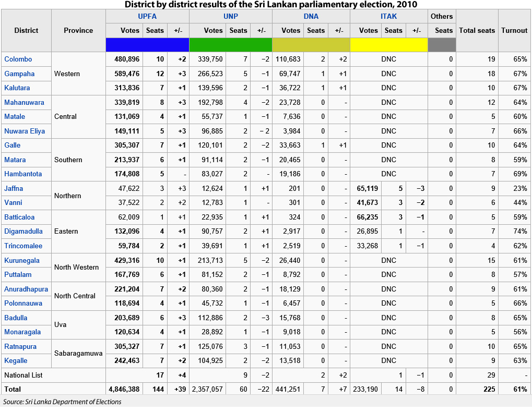532x412 pixels.
Task: Click the blue UPFA color bar
Action: (147, 45)
